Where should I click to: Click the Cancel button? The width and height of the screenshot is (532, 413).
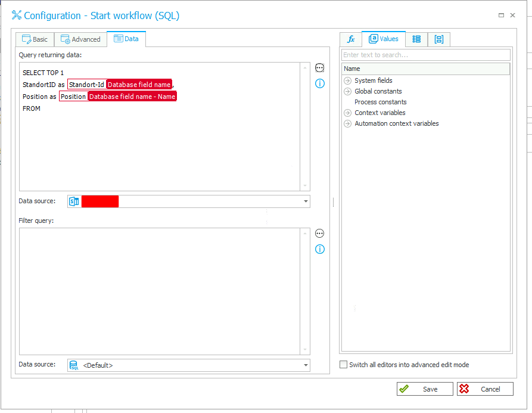(484, 389)
